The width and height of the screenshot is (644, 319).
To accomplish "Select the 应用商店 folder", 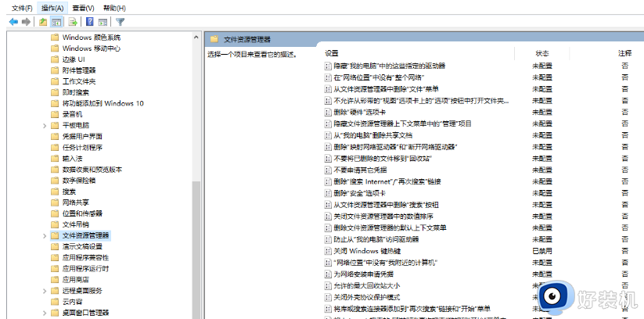I will tap(70, 280).
